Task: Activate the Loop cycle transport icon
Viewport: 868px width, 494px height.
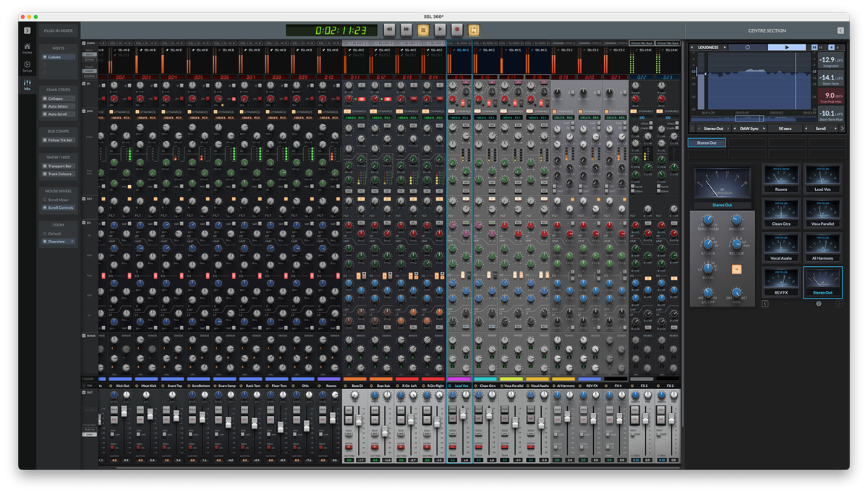Action: (x=474, y=30)
